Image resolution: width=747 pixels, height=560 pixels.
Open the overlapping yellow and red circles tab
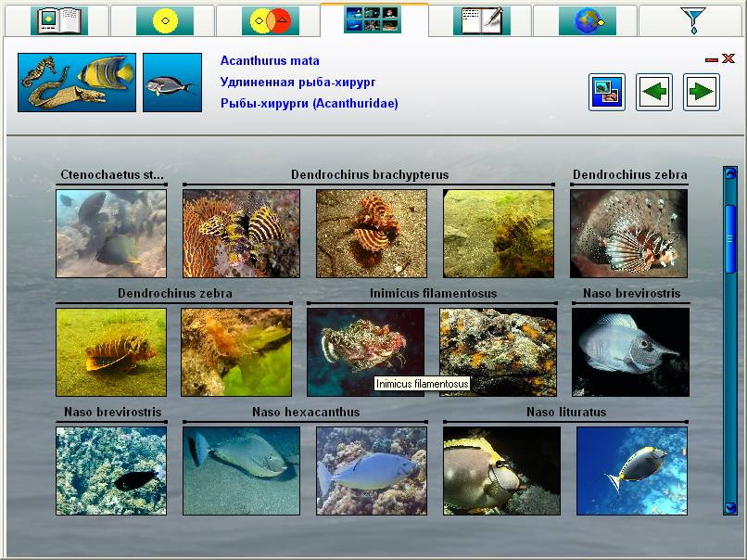[x=270, y=20]
